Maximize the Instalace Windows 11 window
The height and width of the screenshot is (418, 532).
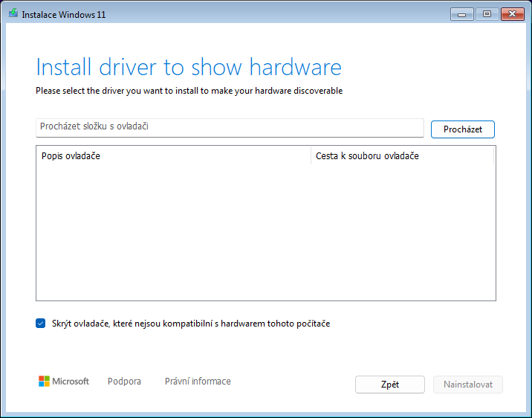[487, 14]
